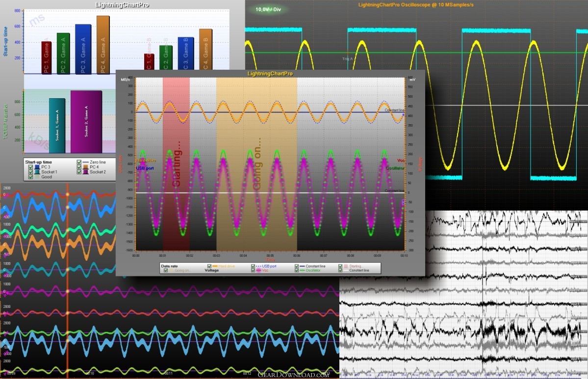Select the blue PC 3, Game B bar
Screen dimensions: 588x379
(x=186, y=54)
